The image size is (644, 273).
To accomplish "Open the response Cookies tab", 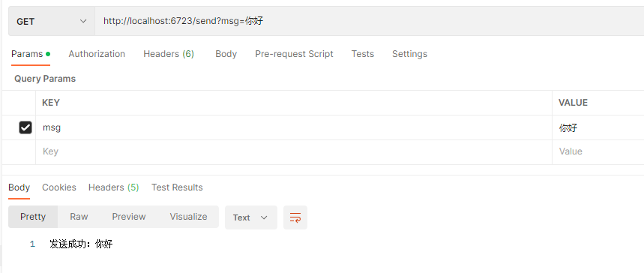I will [59, 187].
